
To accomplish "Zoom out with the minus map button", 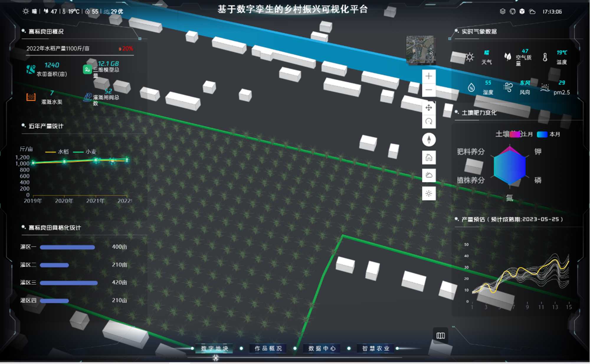I will pyautogui.click(x=429, y=90).
